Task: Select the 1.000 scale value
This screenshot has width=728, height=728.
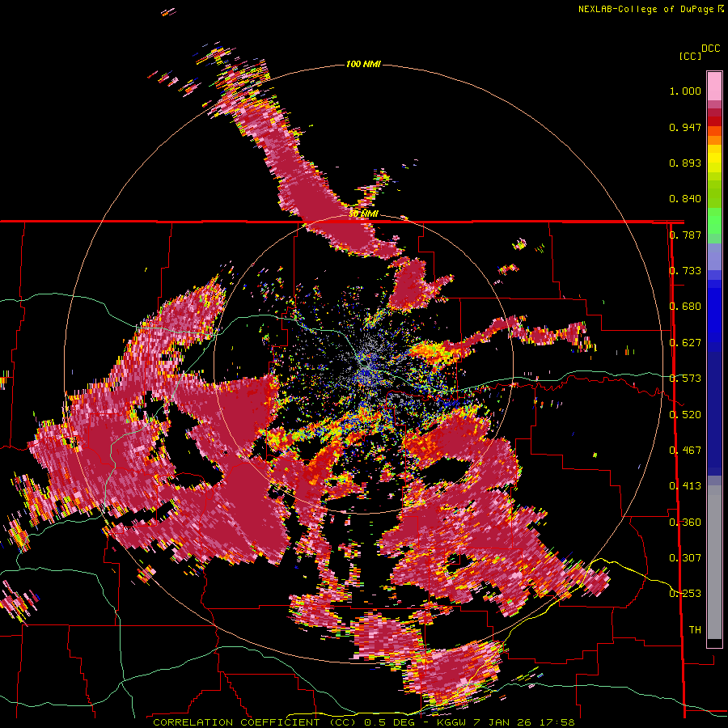Action: [685, 91]
